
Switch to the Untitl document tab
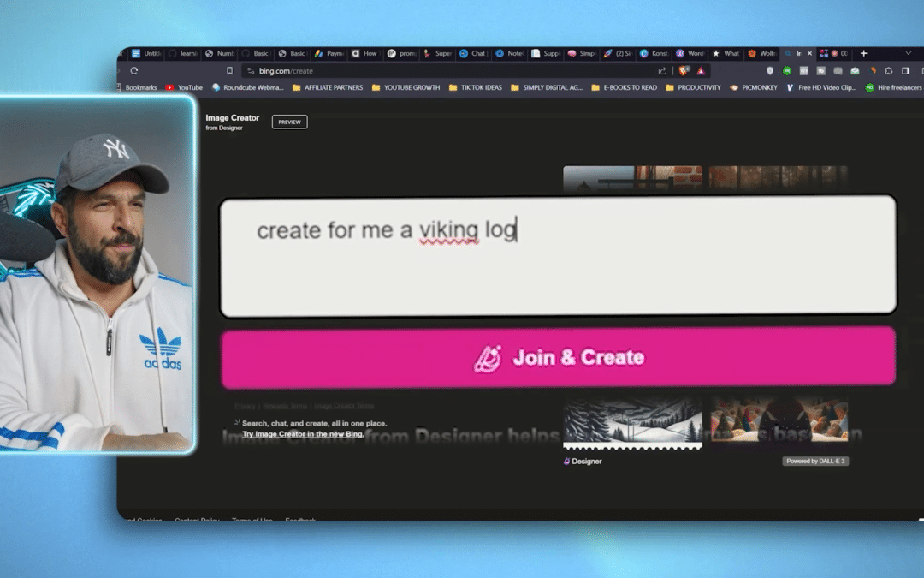[x=146, y=53]
